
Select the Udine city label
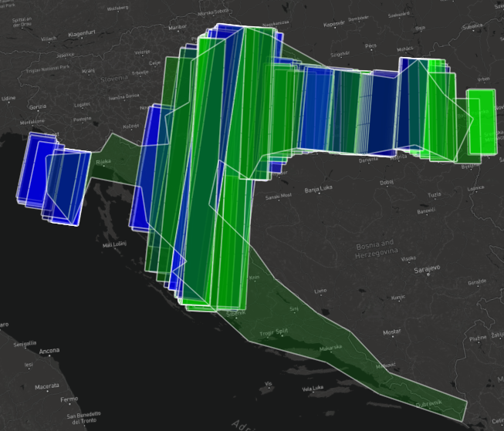point(8,99)
